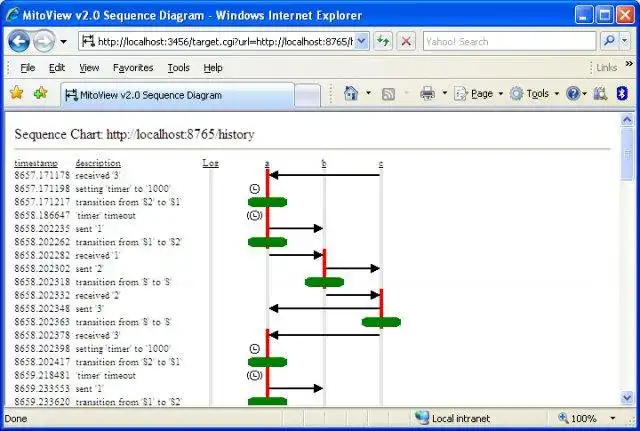Click the Yahoo! Search box
Viewport: 640px width, 431px height.
click(x=509, y=41)
